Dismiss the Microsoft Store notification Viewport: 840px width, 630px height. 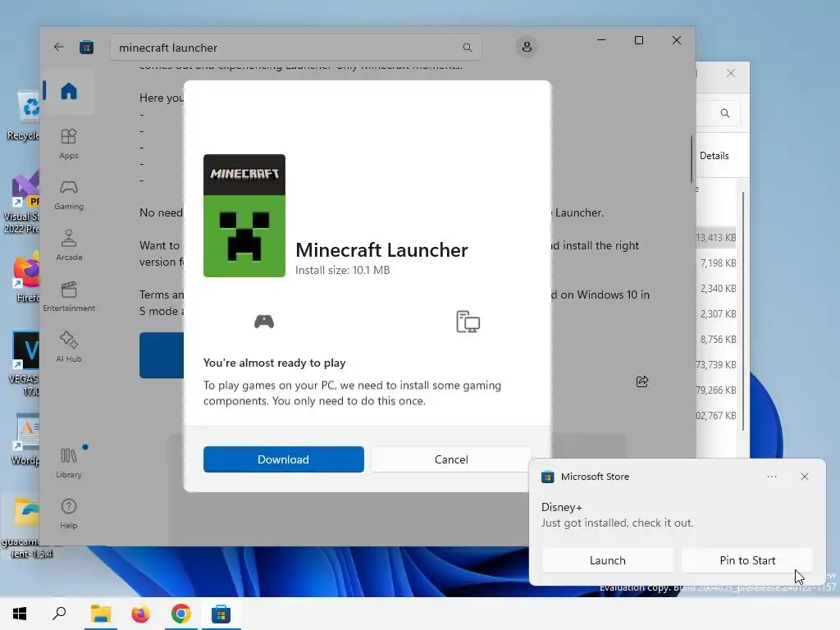[804, 477]
